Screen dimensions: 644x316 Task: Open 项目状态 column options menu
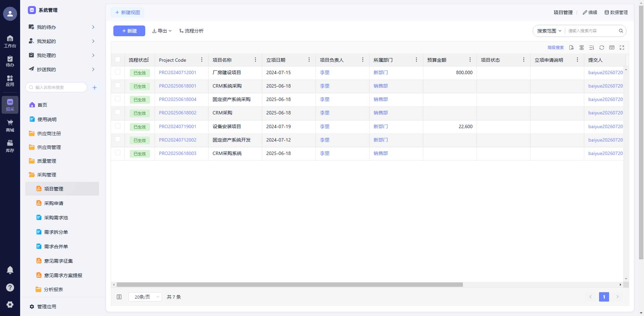click(524, 60)
